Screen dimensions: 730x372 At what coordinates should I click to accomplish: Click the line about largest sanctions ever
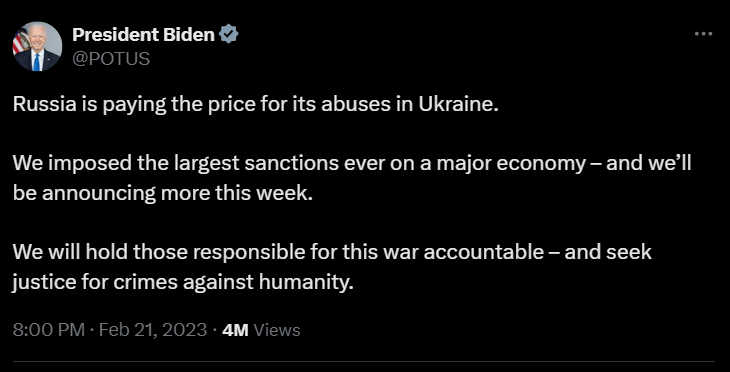click(352, 163)
